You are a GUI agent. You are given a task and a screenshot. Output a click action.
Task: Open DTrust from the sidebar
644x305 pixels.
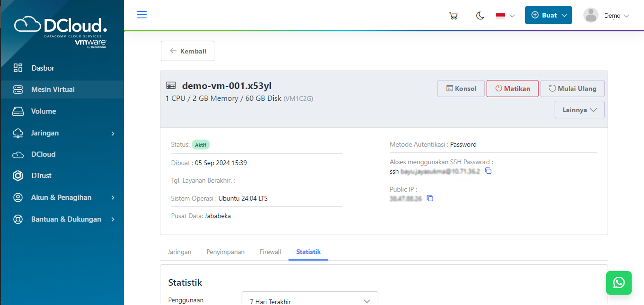click(x=41, y=176)
